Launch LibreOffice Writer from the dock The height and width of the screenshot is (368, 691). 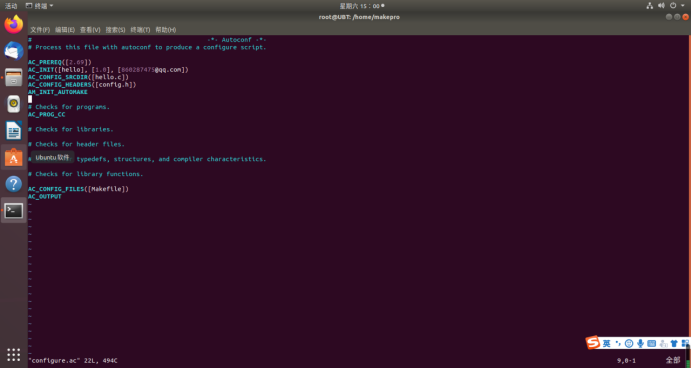click(x=14, y=131)
